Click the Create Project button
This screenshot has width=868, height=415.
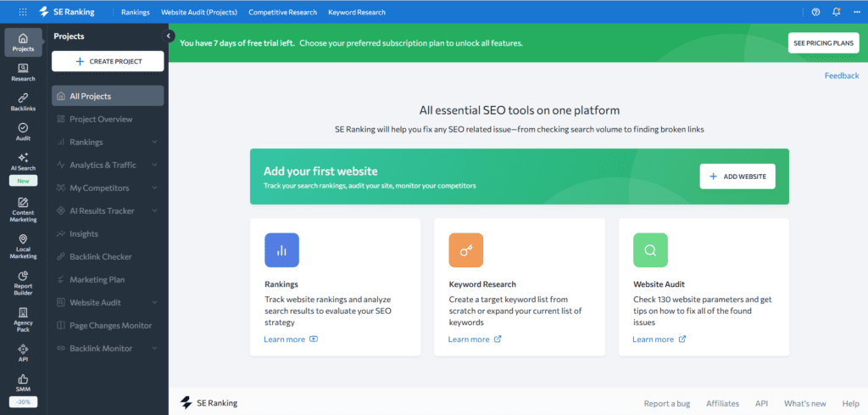click(108, 61)
